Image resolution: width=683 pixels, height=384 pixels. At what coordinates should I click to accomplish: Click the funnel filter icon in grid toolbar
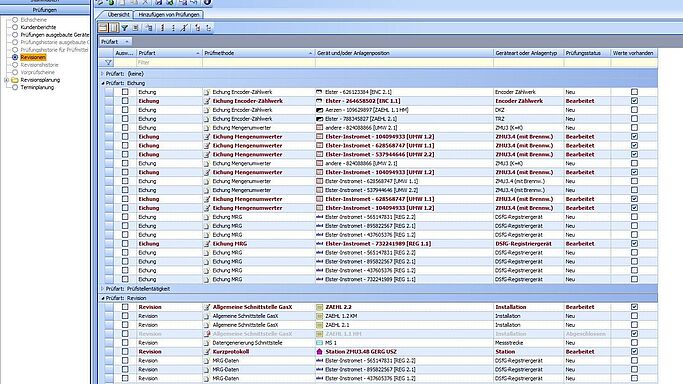tap(125, 28)
